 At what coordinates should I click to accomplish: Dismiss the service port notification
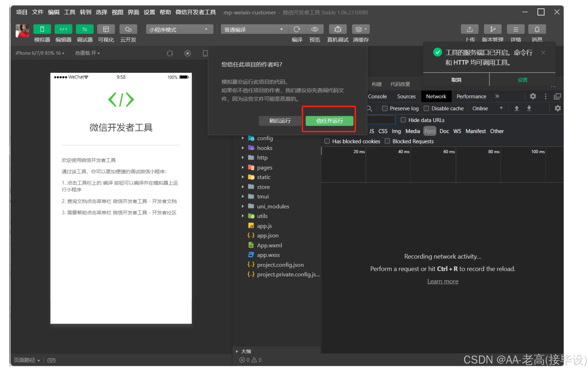click(x=543, y=53)
